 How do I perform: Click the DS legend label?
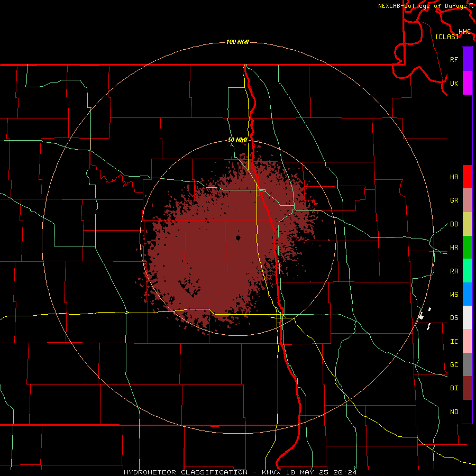pos(454,318)
